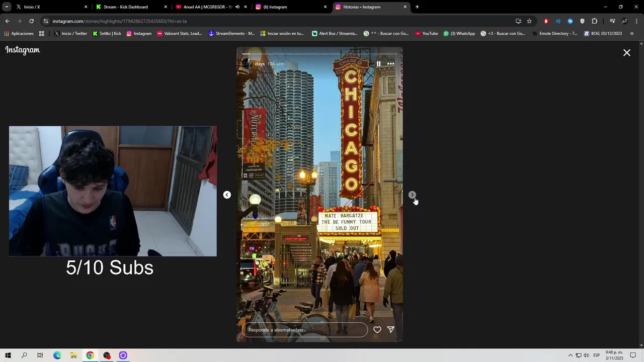
Task: Open the story three-dots options menu
Action: [390, 64]
